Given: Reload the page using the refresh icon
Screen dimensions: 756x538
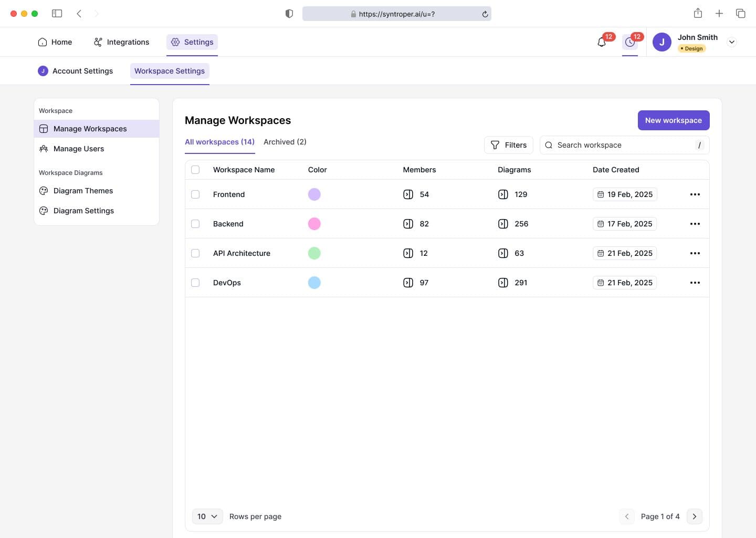Looking at the screenshot, I should tap(485, 14).
